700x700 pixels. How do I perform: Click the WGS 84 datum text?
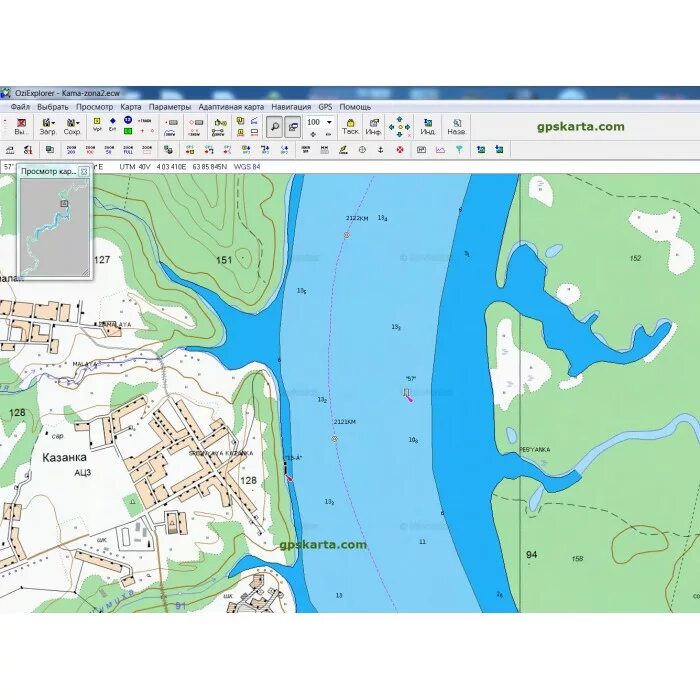[247, 167]
